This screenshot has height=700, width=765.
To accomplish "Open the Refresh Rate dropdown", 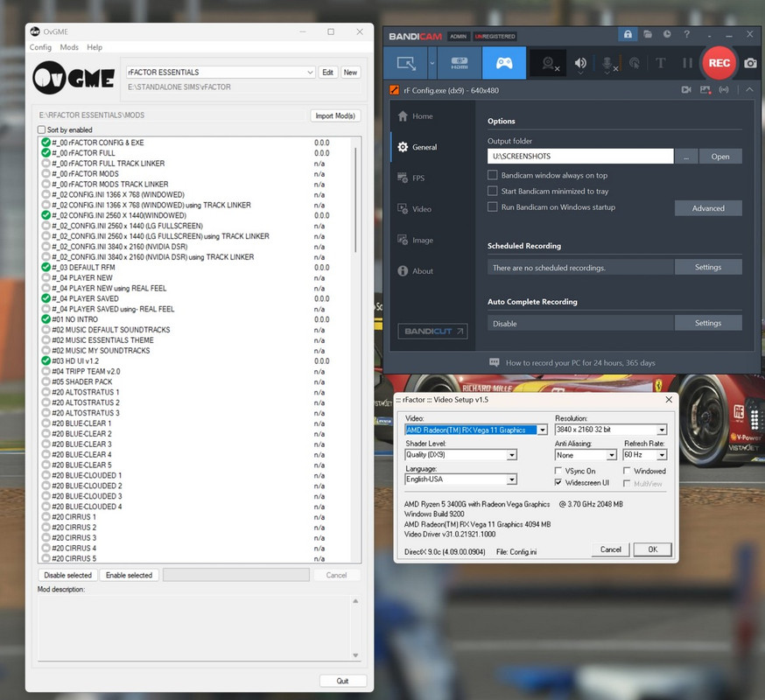I will 662,455.
